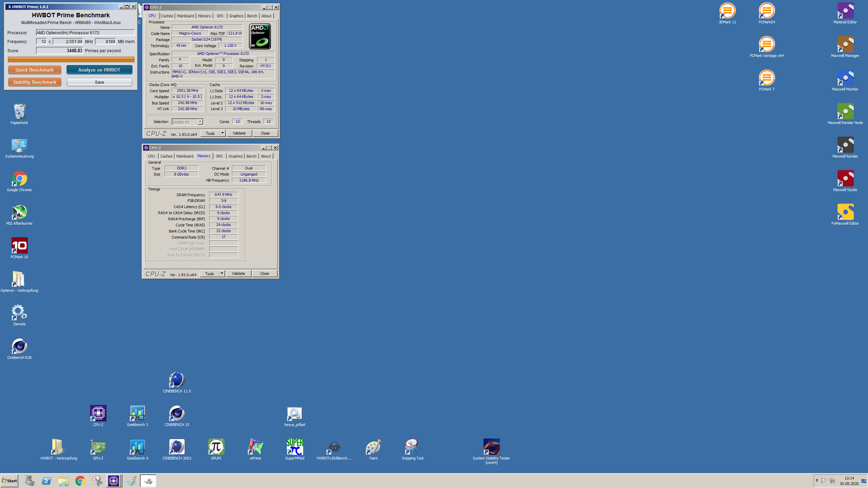Open Systemsteuerung control panel icon
Viewport: 868px width, 488px height.
click(x=19, y=147)
